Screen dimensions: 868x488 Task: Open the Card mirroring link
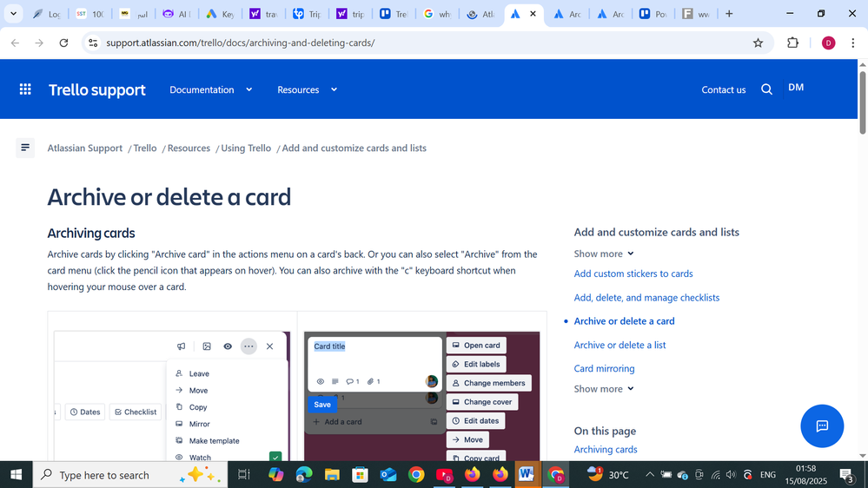pyautogui.click(x=604, y=368)
